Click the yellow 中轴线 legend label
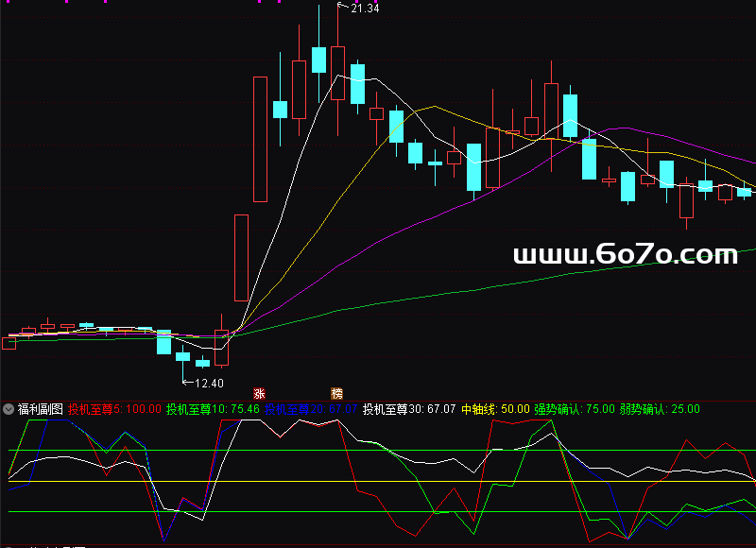 495,409
